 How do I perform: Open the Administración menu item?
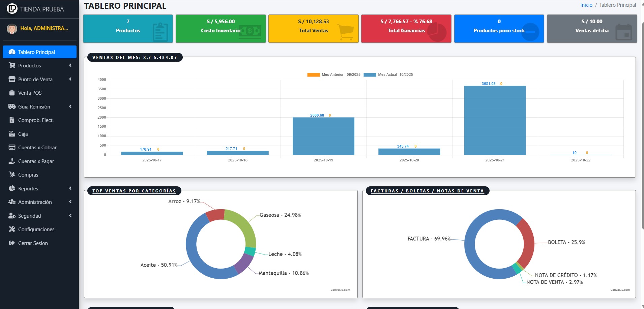(x=35, y=202)
